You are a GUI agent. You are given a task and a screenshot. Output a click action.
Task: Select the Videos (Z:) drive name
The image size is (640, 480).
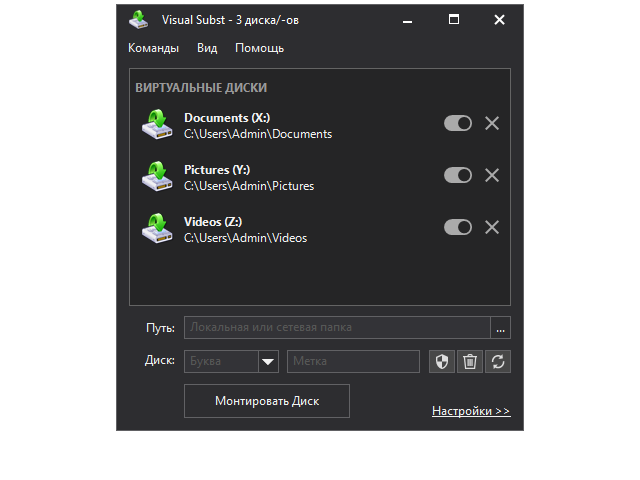(x=213, y=222)
